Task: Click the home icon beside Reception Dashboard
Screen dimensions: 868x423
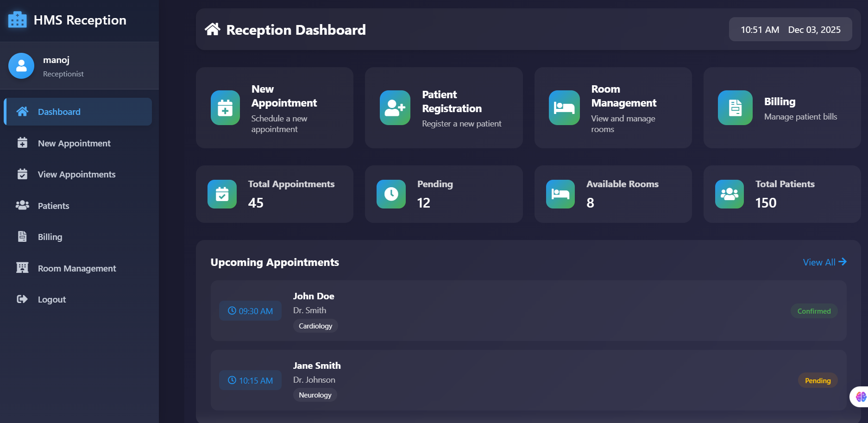Action: (x=213, y=29)
